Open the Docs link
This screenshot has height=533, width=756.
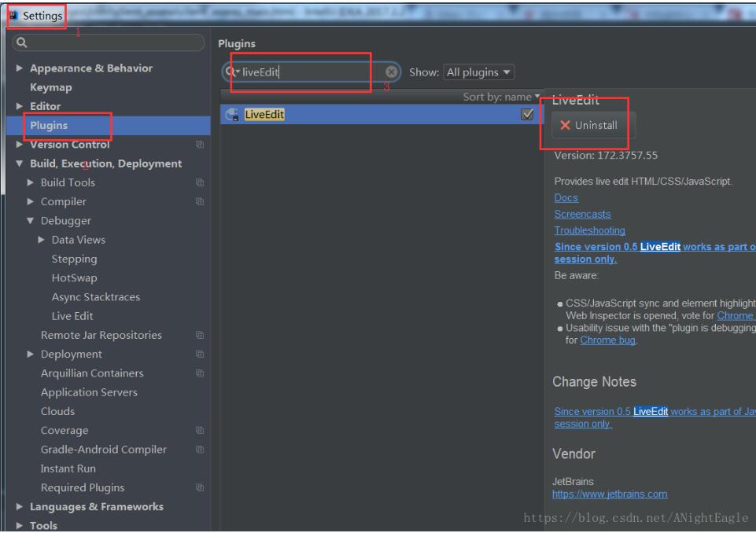[566, 197]
